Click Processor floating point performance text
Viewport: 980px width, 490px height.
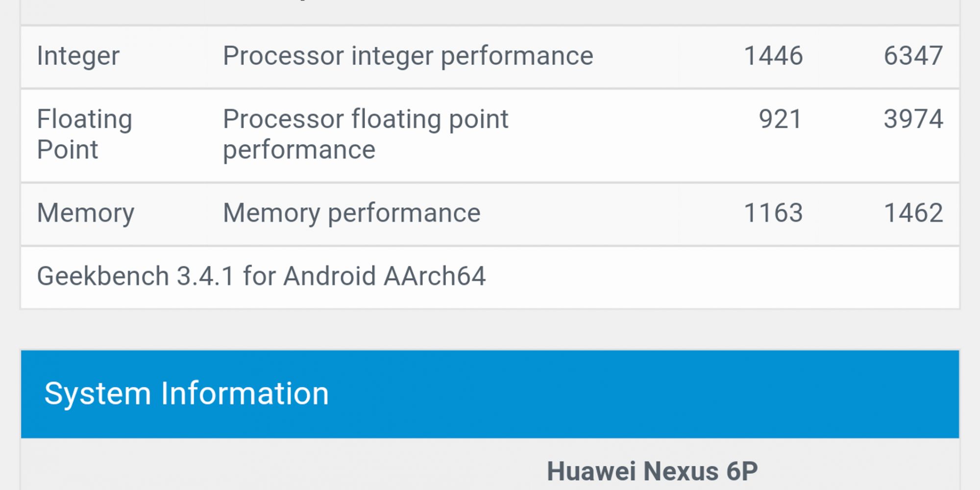pos(366,134)
